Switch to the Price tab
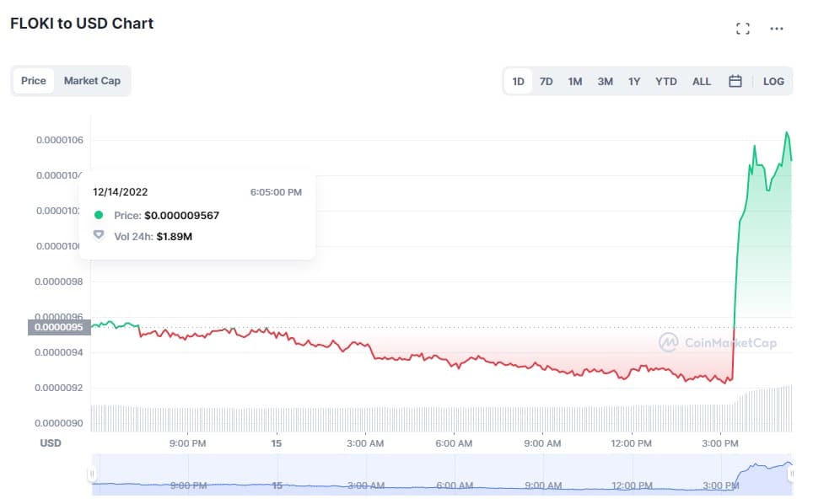 tap(34, 81)
